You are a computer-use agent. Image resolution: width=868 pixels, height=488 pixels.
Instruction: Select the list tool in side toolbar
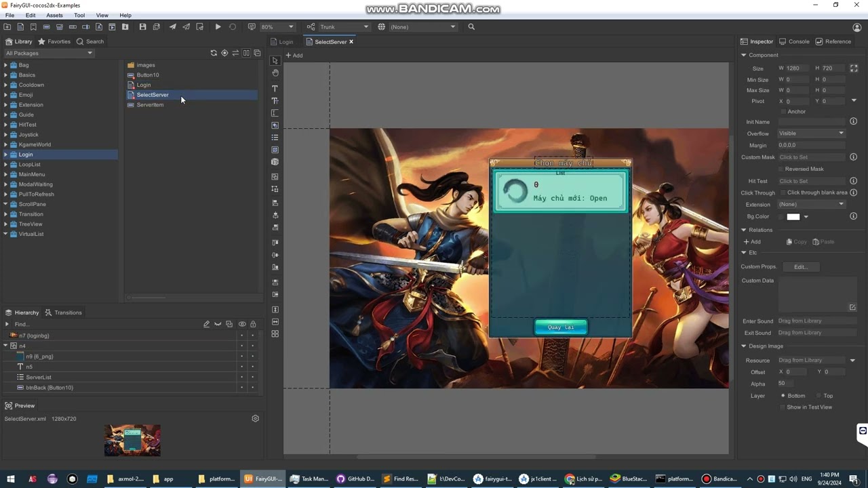[x=275, y=138]
